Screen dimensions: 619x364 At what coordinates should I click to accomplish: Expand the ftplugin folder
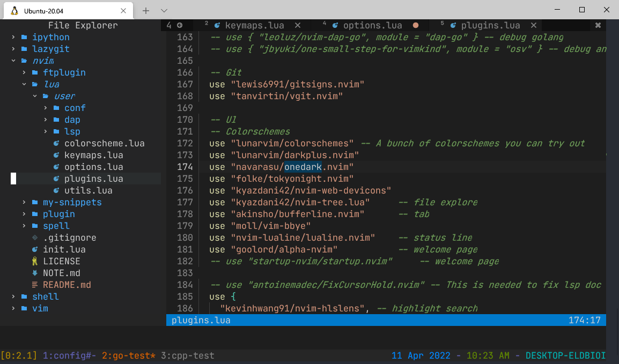24,73
